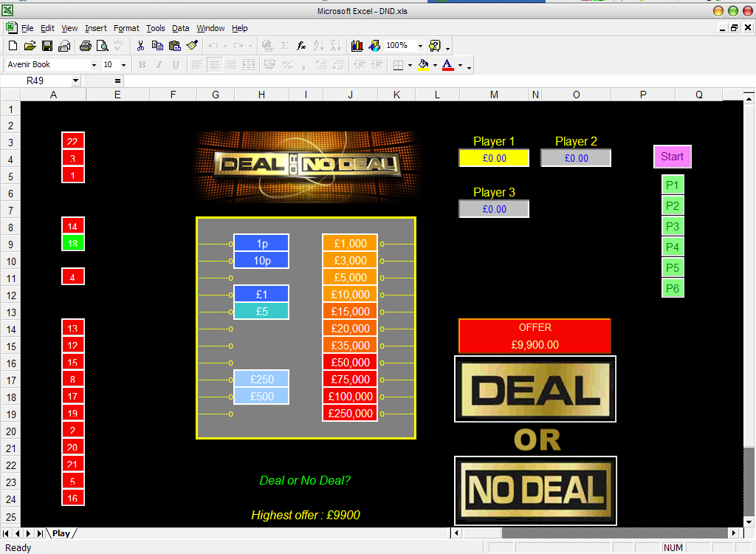Save the workbook with the floppy disk icon
The height and width of the screenshot is (554, 756).
[x=47, y=46]
